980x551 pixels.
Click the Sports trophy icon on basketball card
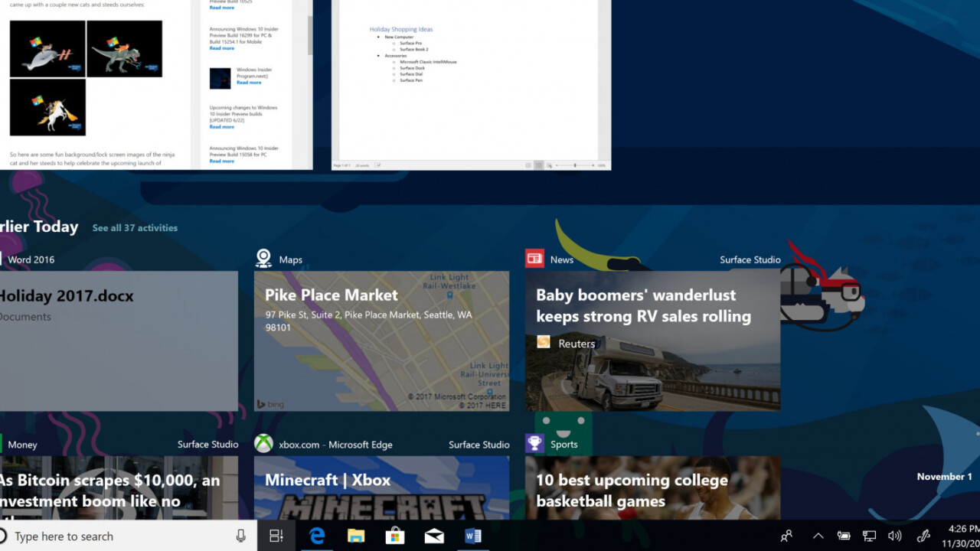[534, 442]
